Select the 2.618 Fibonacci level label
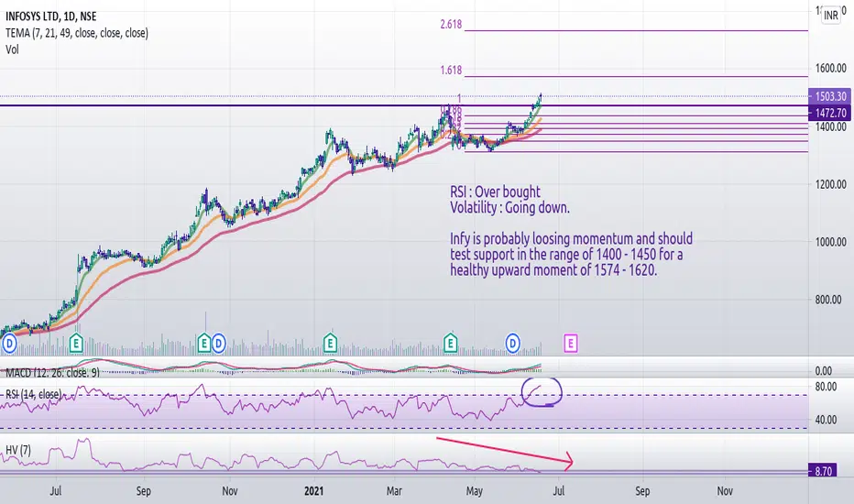 pyautogui.click(x=451, y=24)
